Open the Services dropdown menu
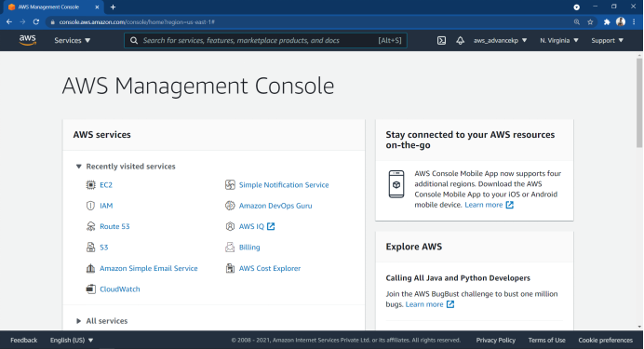This screenshot has height=349, width=644. (73, 40)
